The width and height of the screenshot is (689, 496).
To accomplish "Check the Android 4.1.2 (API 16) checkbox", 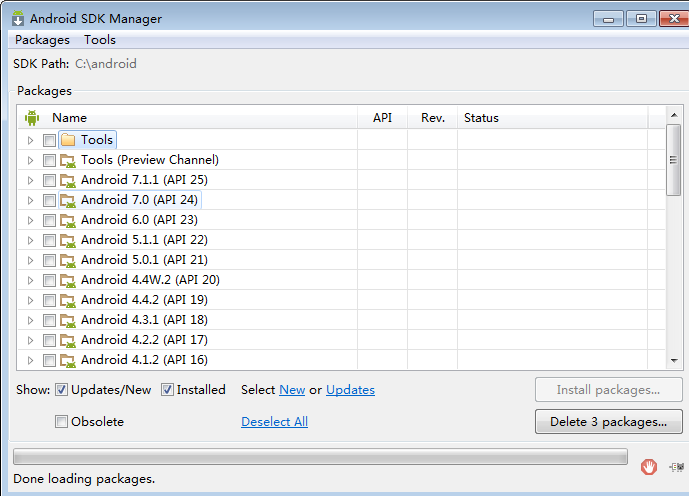I will (x=49, y=360).
